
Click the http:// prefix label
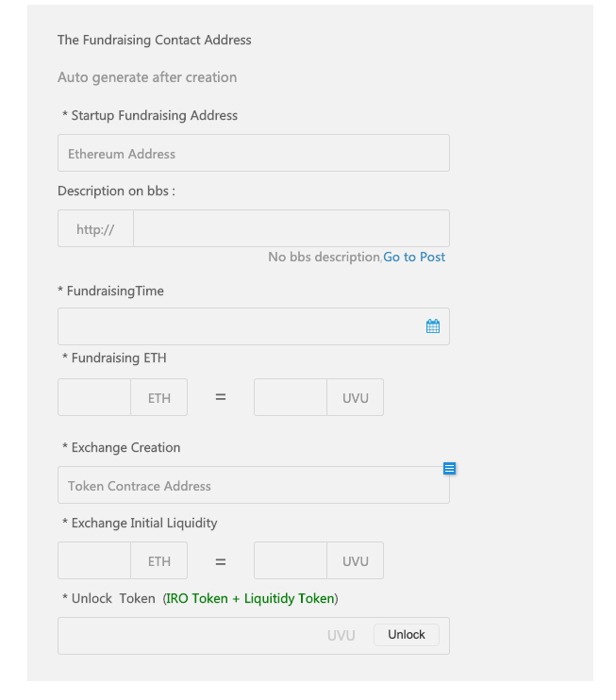[95, 228]
